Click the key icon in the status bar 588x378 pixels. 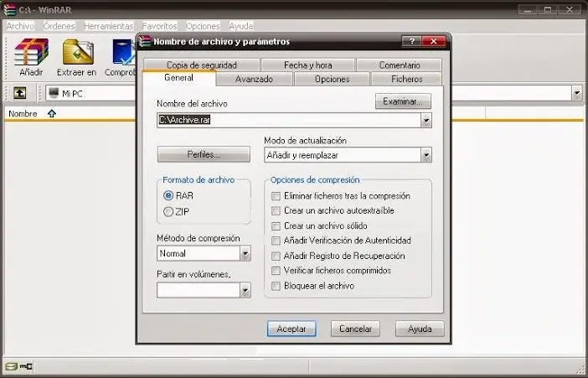tap(26, 366)
